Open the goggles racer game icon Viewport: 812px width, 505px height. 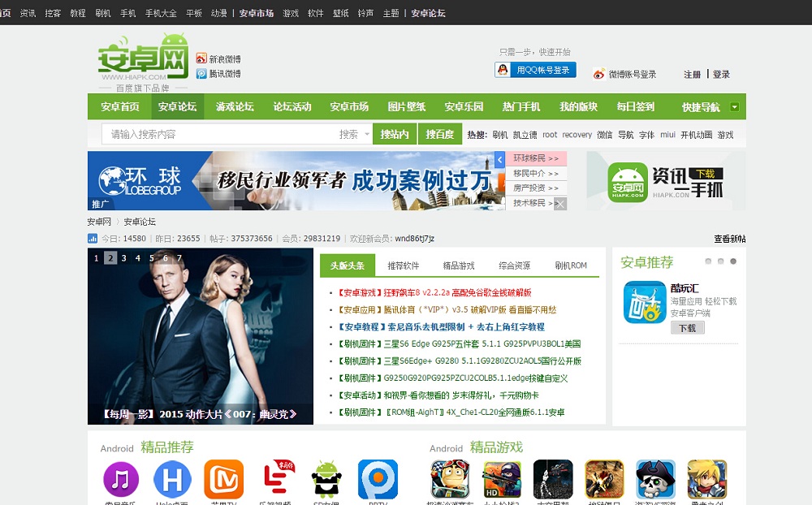coord(450,479)
